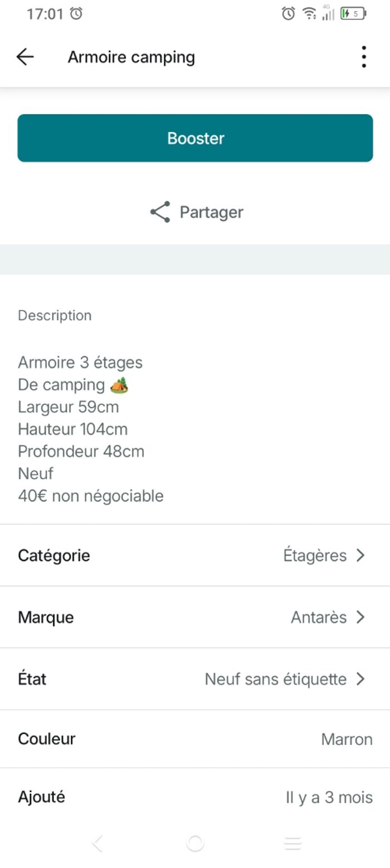Tap the alarm icon beside the clock
Viewport: 390px width, 868px height.
pos(76,14)
